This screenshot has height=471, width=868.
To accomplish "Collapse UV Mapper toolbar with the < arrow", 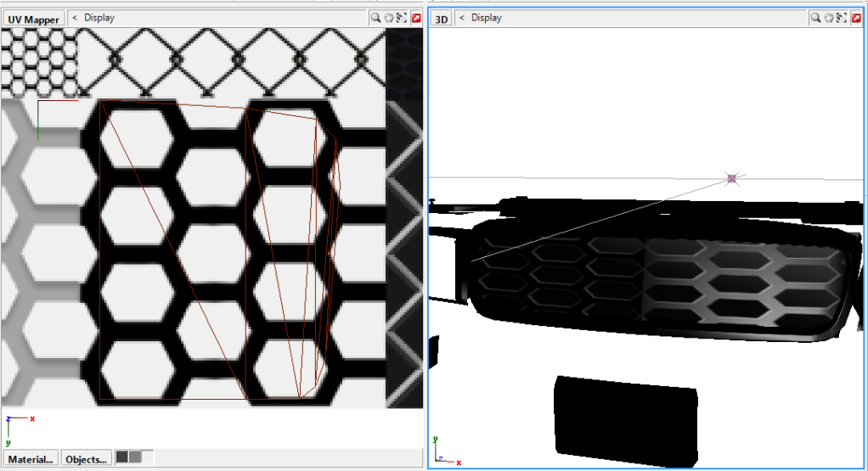I will click(75, 18).
